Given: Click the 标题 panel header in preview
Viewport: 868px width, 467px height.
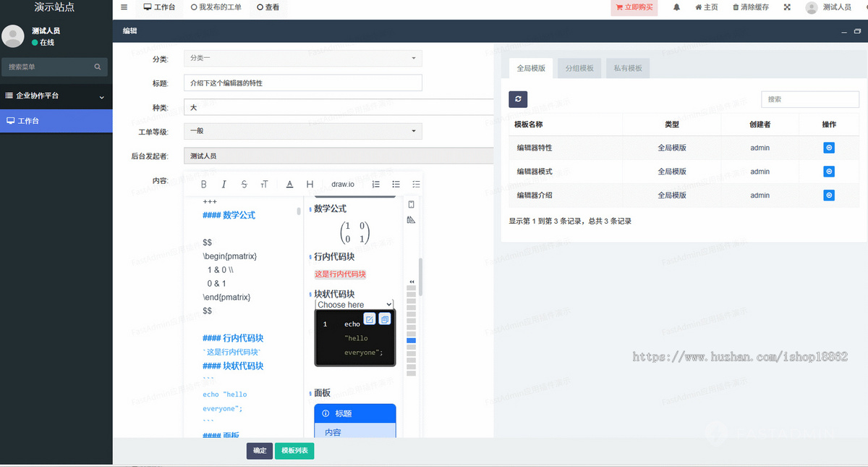Looking at the screenshot, I should pyautogui.click(x=355, y=413).
